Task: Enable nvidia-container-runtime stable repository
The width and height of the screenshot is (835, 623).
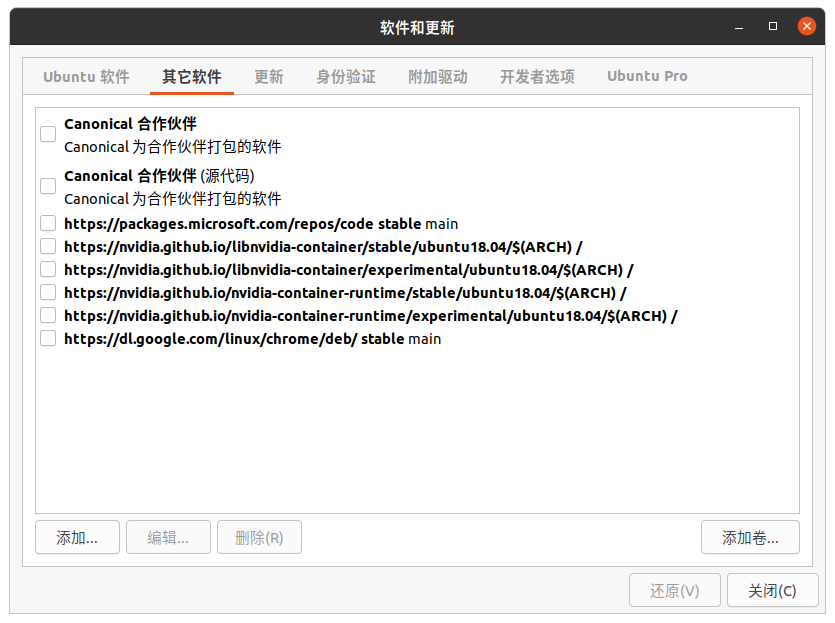Action: [x=48, y=292]
